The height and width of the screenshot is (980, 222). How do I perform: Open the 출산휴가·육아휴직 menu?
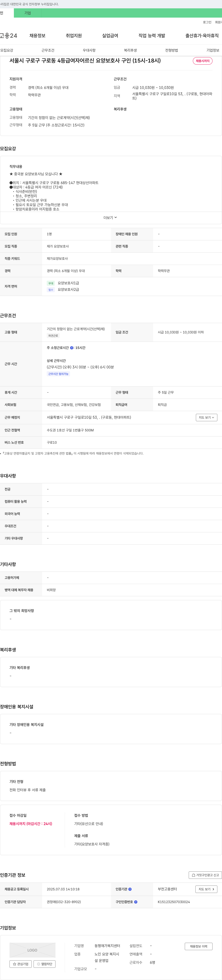(x=202, y=36)
